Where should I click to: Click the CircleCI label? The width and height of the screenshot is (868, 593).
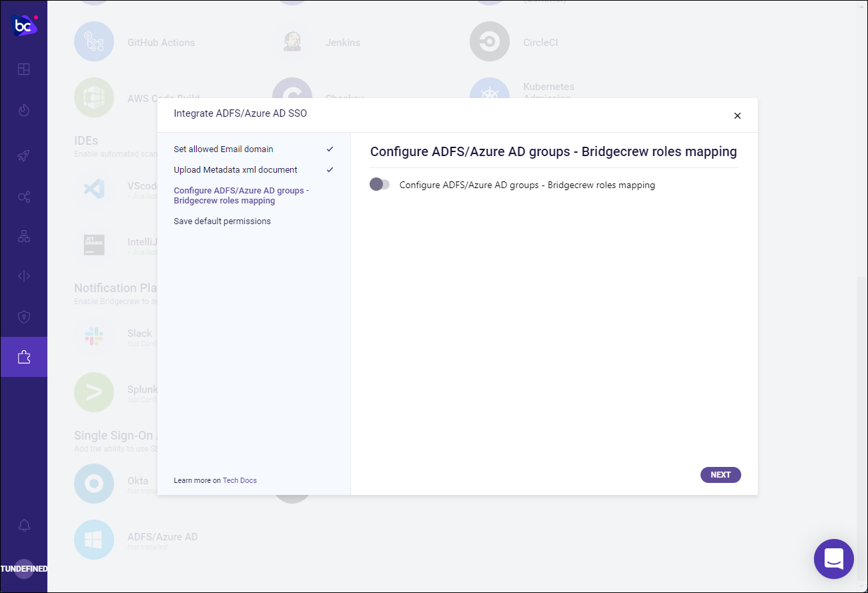pyautogui.click(x=540, y=43)
